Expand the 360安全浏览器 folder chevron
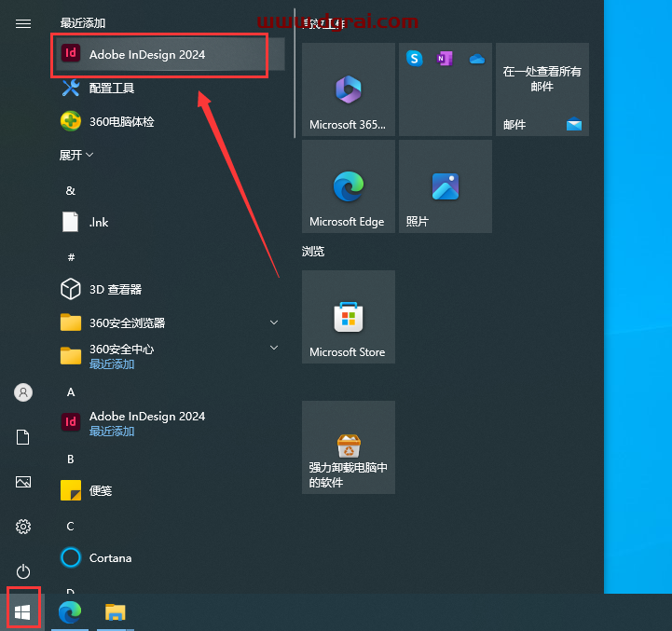Screen dimensions: 672x631 274,322
